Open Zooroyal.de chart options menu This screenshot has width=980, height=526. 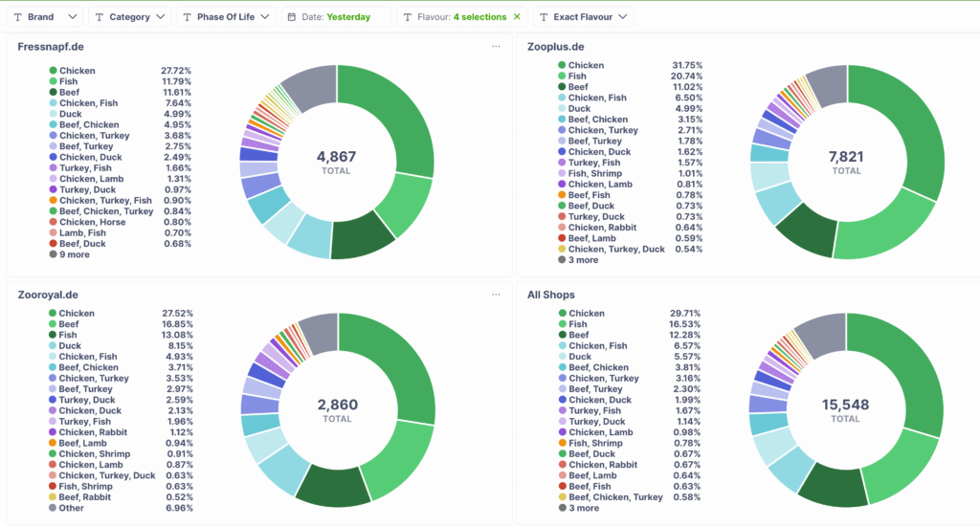[x=496, y=295]
